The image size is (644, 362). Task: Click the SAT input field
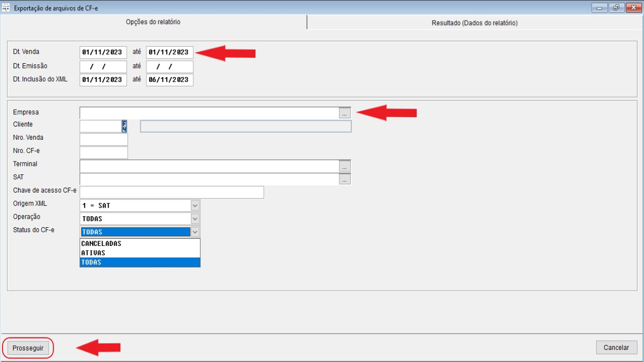click(209, 179)
